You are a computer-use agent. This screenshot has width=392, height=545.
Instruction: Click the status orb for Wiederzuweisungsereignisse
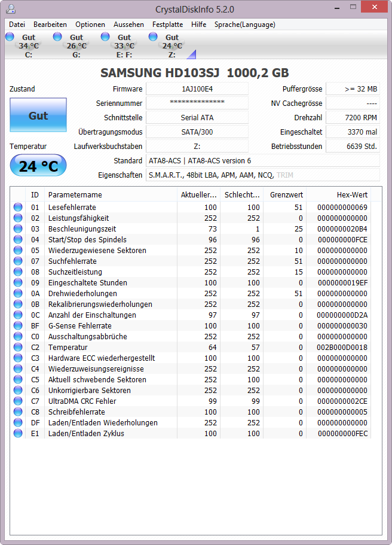pos(18,369)
